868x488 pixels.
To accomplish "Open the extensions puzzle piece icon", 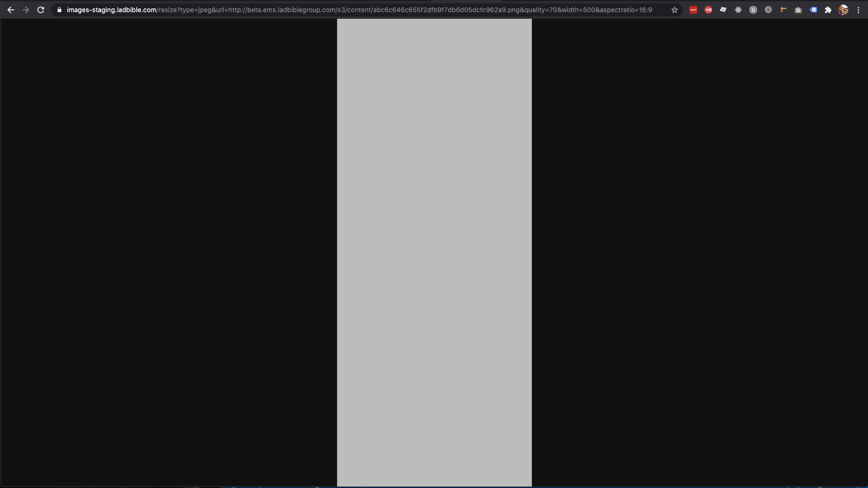I will 829,9.
